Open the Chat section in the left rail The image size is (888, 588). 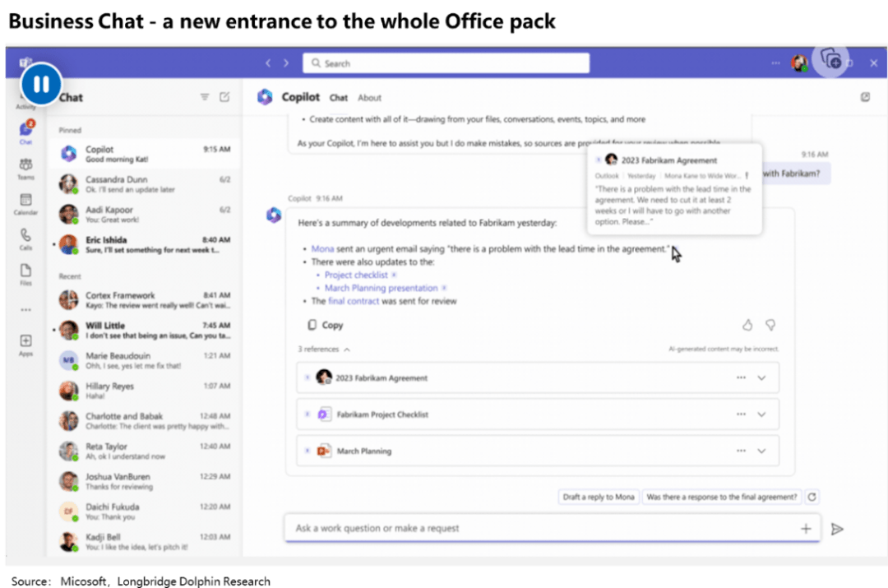(25, 133)
